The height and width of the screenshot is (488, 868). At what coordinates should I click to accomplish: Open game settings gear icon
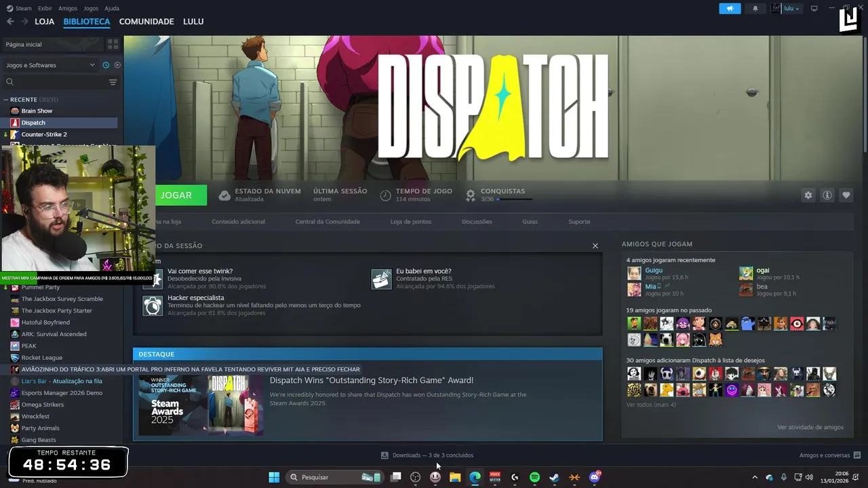[x=808, y=195]
